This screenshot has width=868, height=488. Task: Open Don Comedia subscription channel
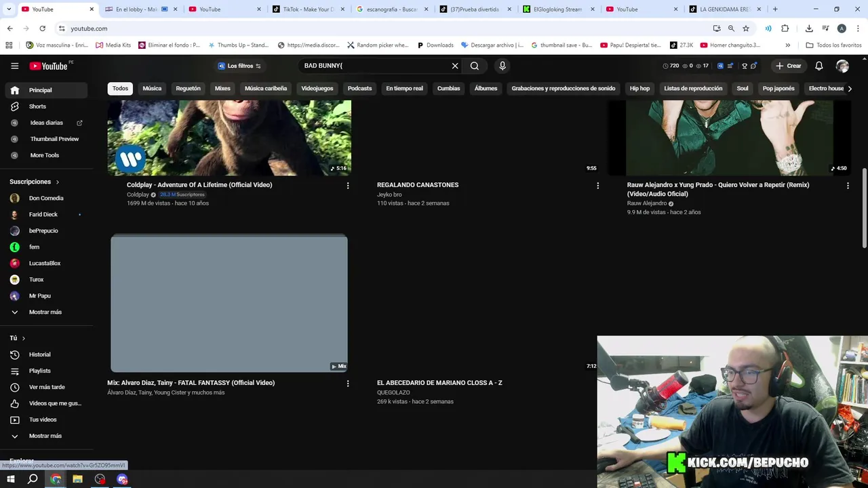[x=45, y=198]
